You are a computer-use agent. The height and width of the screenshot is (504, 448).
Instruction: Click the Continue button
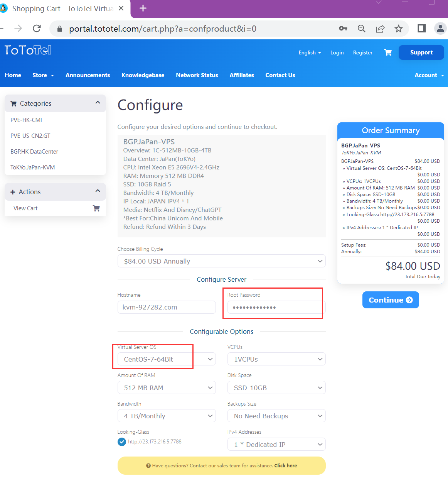tap(391, 300)
